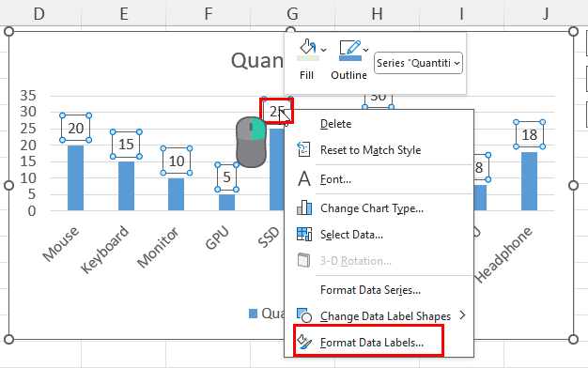588x368 pixels.
Task: Click the Headphone category axis label
Action: tap(503, 254)
